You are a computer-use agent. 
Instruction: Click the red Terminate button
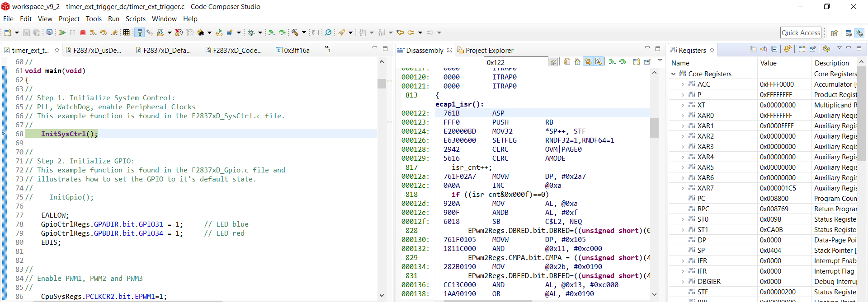tap(83, 33)
